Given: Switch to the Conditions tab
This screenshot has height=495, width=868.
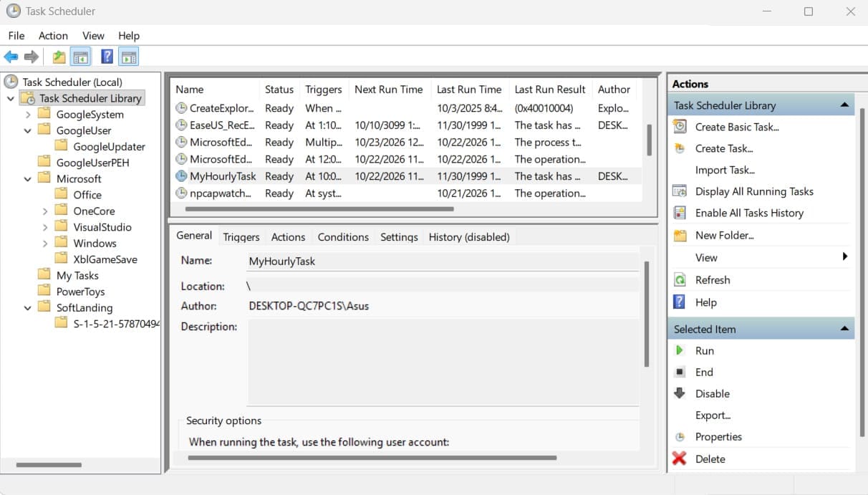Looking at the screenshot, I should coord(343,237).
